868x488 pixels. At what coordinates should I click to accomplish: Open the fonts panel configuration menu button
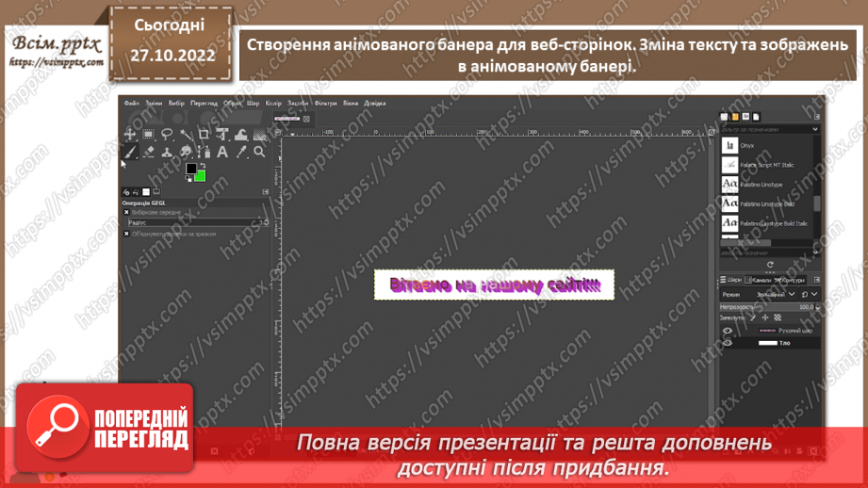click(816, 117)
